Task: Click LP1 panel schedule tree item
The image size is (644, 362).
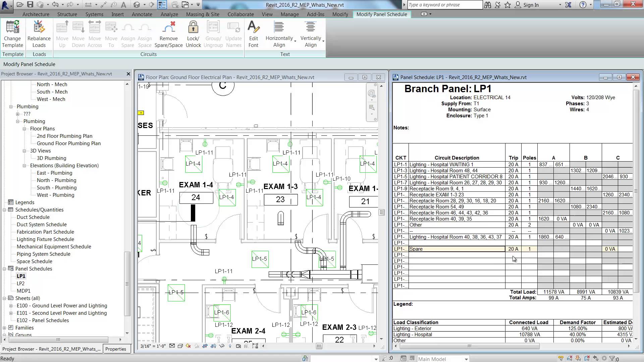Action: click(21, 276)
